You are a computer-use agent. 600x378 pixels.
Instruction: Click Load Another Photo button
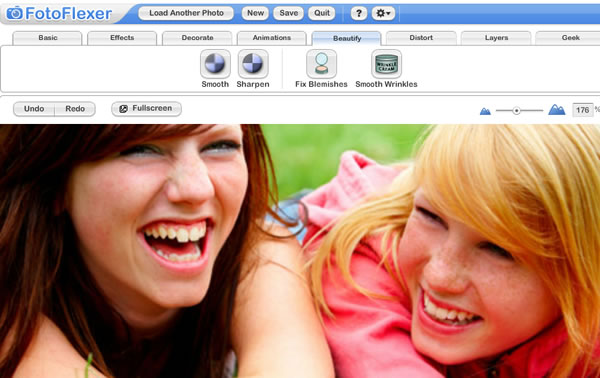186,13
